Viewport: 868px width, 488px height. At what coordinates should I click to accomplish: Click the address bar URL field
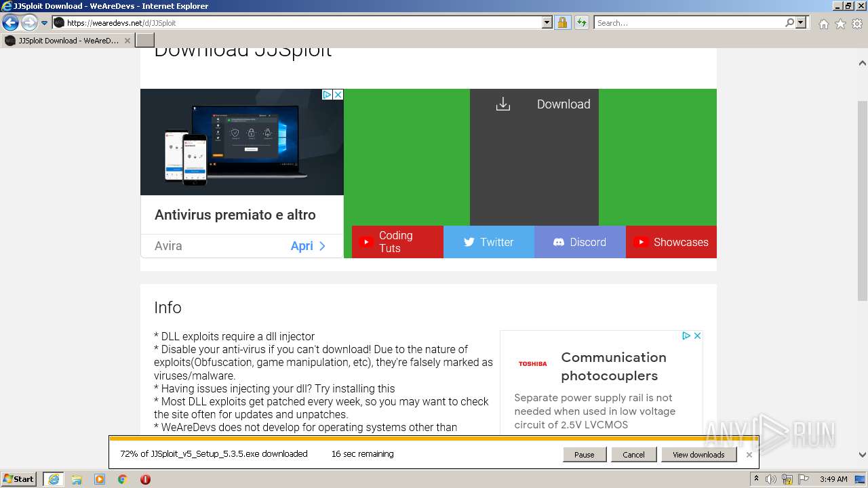(x=297, y=22)
